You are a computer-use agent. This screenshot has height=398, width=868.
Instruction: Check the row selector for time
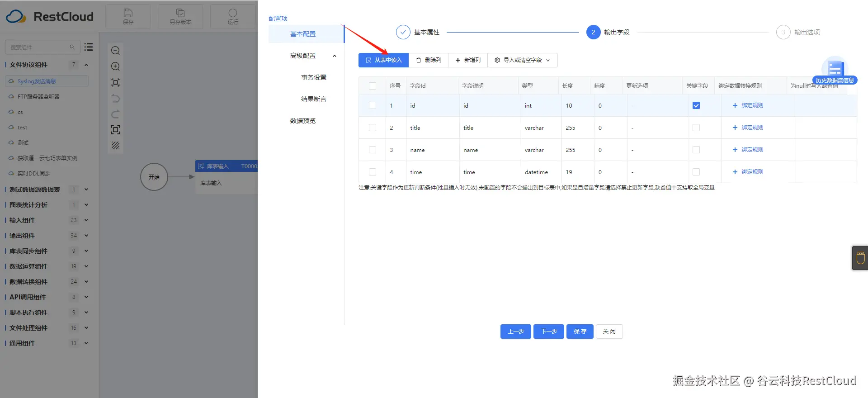[373, 172]
